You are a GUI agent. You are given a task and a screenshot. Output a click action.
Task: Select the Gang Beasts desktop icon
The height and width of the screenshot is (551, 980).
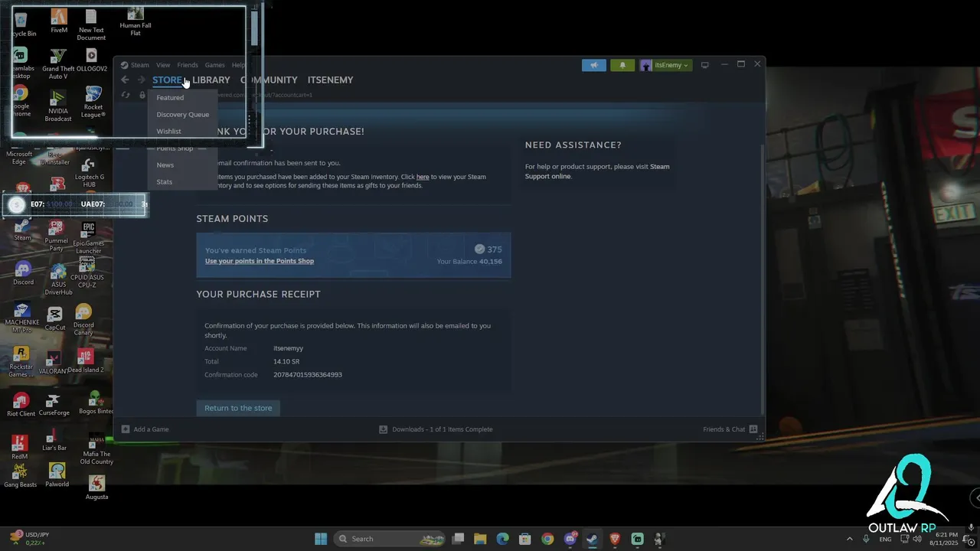click(x=20, y=475)
